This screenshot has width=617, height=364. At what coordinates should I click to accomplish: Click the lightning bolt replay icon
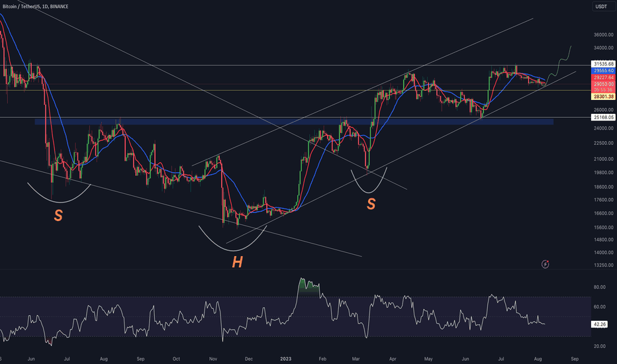[x=545, y=264]
